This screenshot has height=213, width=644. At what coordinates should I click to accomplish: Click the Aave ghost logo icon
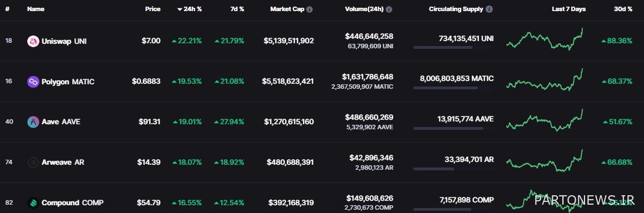(x=33, y=122)
